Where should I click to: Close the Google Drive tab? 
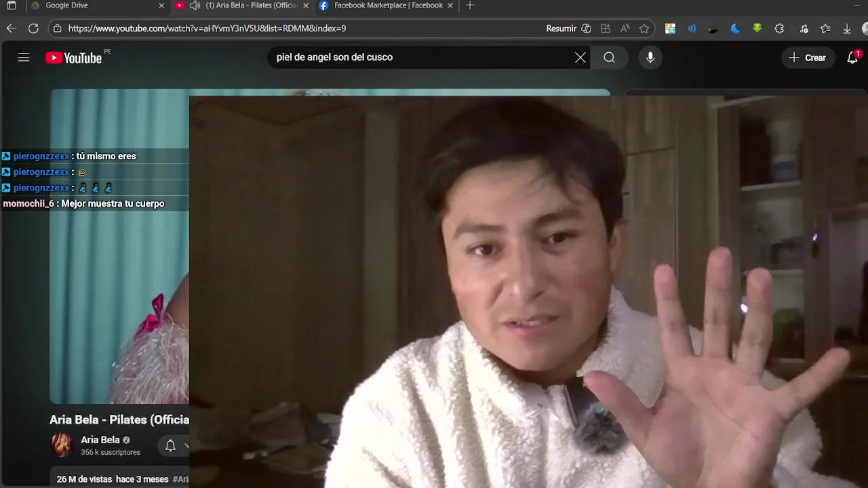(x=161, y=5)
